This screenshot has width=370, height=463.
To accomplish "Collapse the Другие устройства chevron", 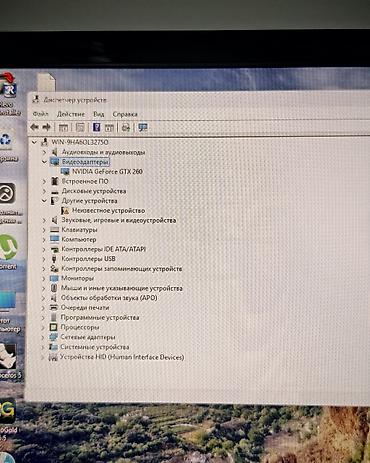I will 44,201.
